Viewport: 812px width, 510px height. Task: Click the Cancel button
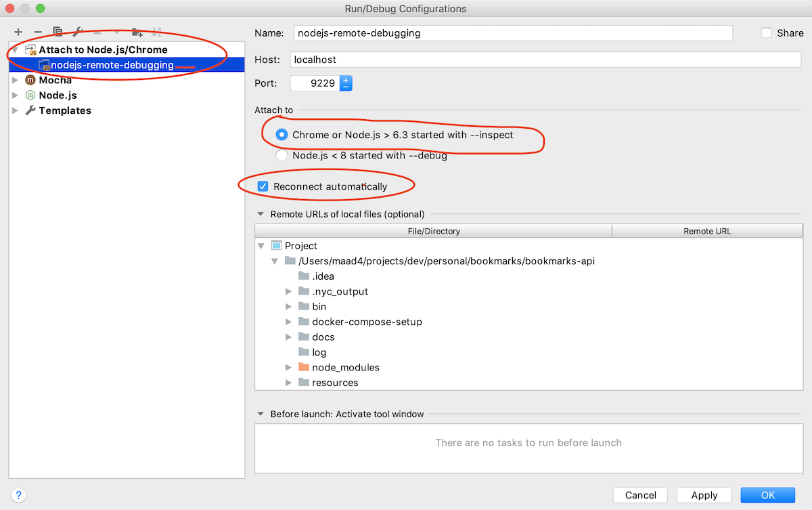pos(639,495)
